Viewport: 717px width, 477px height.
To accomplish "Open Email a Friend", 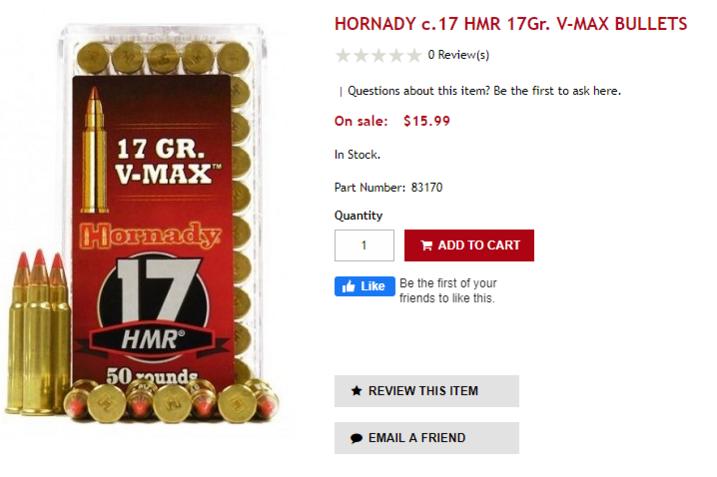I will click(427, 438).
